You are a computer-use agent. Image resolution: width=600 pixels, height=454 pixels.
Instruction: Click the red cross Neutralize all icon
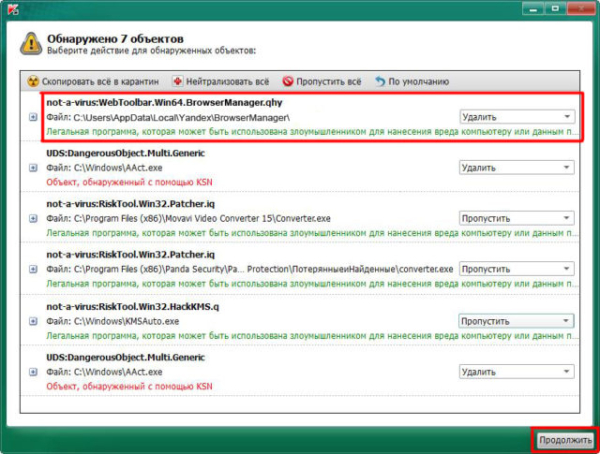click(x=178, y=81)
